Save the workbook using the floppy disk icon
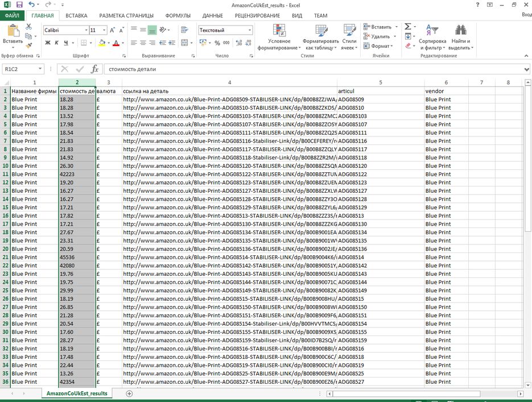 (x=19, y=5)
